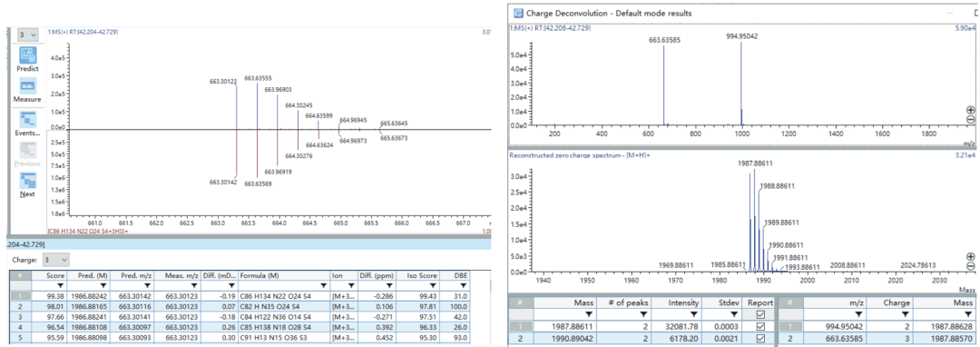Zoom in on the top deconvolution spectrum
This screenshot has height=347, width=980.
pyautogui.click(x=971, y=110)
